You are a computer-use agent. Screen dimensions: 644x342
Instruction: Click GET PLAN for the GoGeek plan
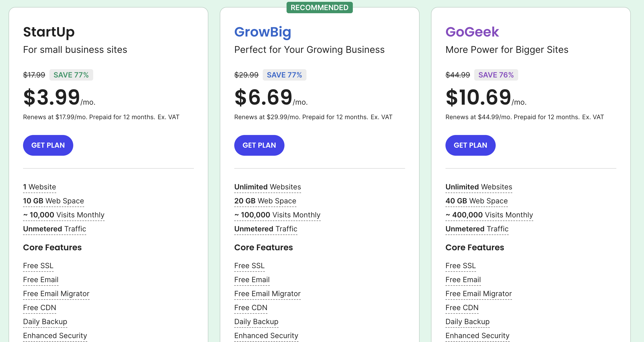click(x=470, y=145)
